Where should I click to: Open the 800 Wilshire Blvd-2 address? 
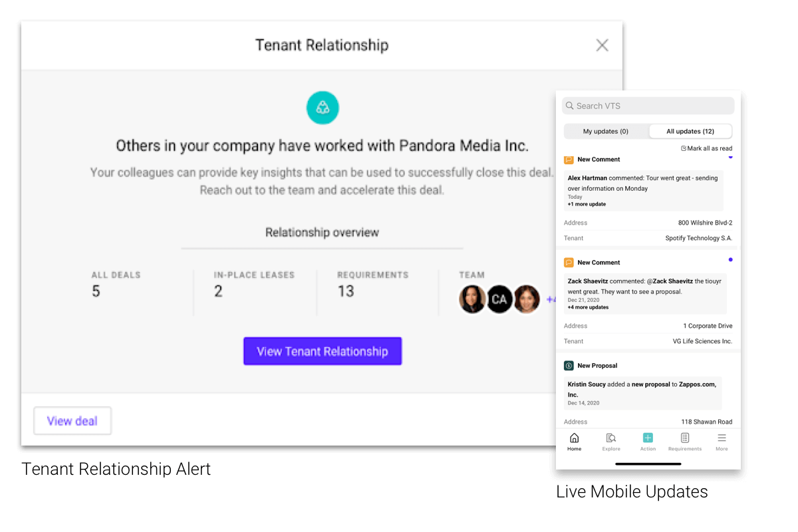705,223
